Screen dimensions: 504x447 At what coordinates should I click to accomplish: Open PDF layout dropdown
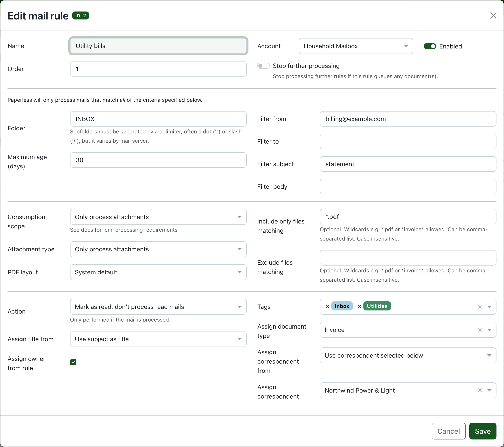click(158, 272)
